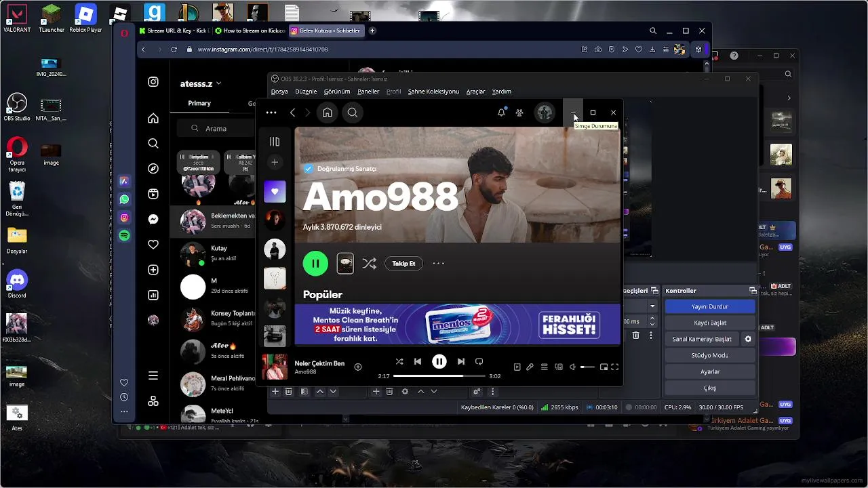
Task: Adjust the Spotify volume slider
Action: pos(587,367)
